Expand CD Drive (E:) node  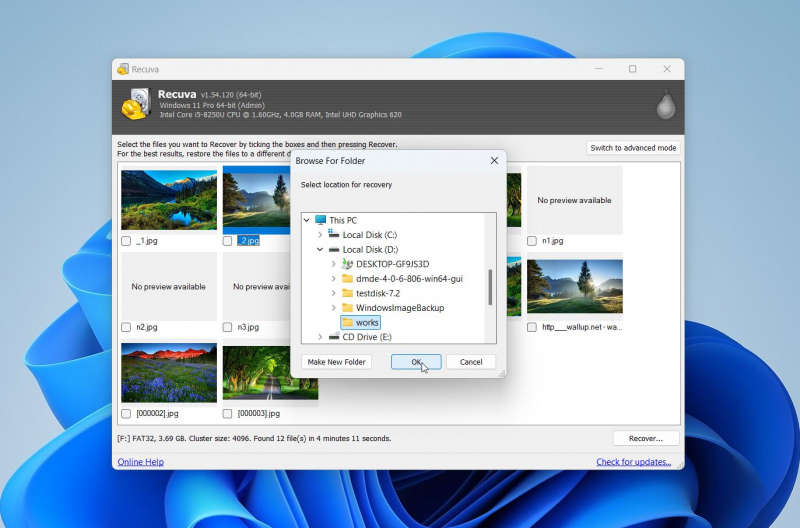[x=320, y=337]
